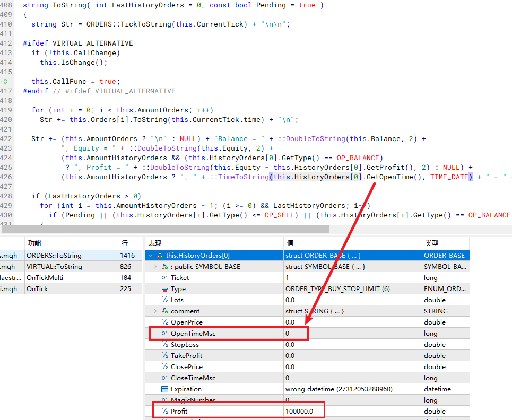Image resolution: width=512 pixels, height=420 pixels.
Task: Click the integer icon beside Ticket
Action: [164, 278]
